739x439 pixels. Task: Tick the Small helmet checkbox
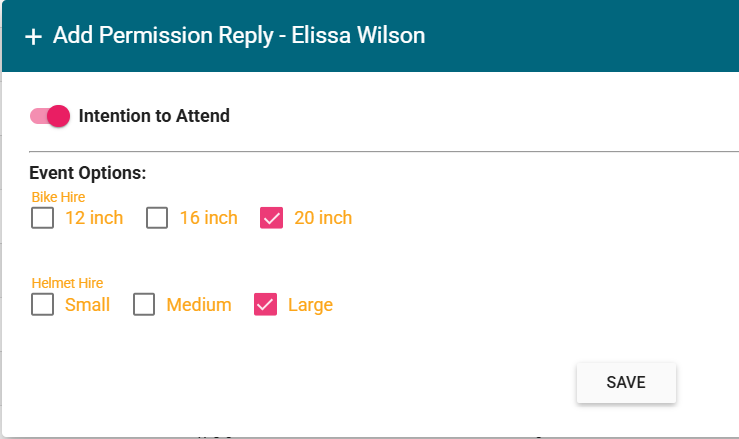42,305
